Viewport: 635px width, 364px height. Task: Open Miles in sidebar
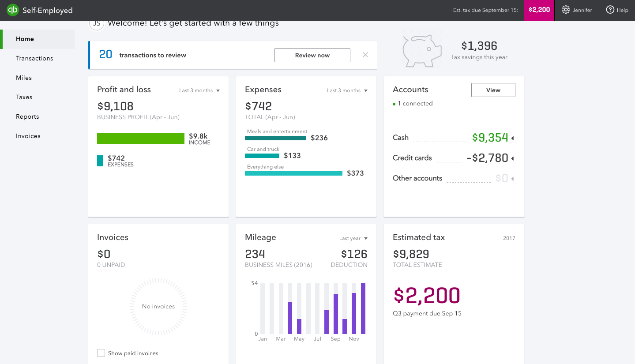pyautogui.click(x=24, y=78)
